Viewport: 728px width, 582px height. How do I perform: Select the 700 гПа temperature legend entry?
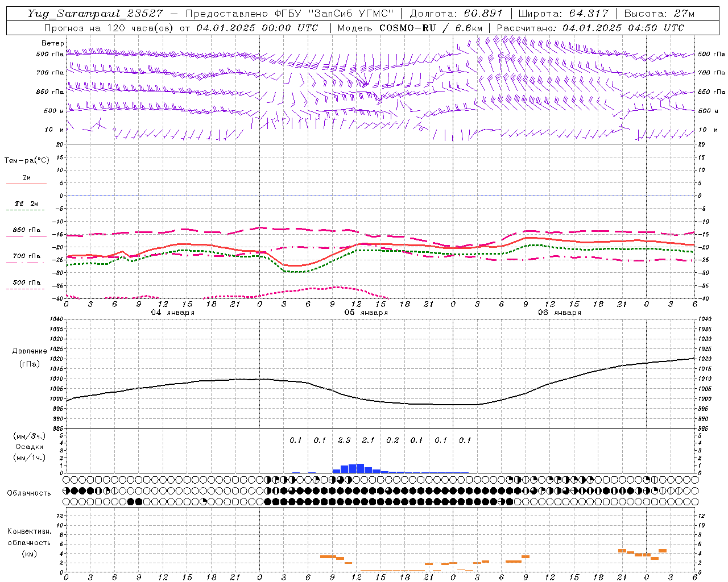[x=26, y=256]
